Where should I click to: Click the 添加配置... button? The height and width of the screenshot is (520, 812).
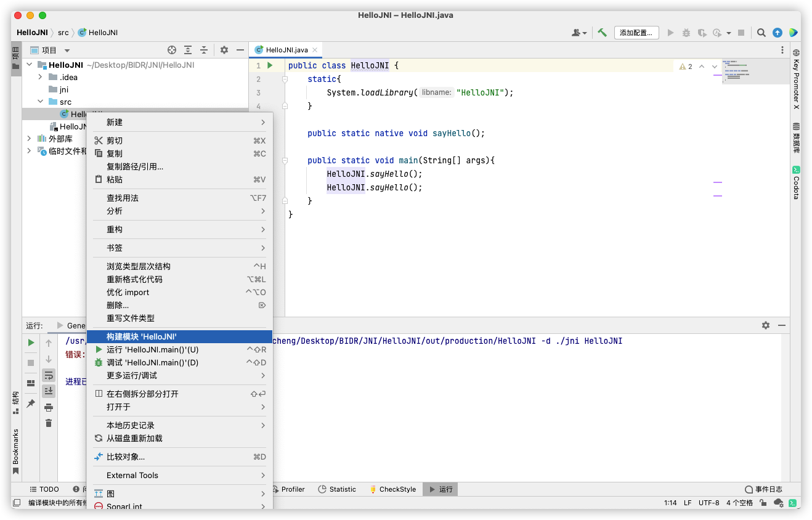636,33
